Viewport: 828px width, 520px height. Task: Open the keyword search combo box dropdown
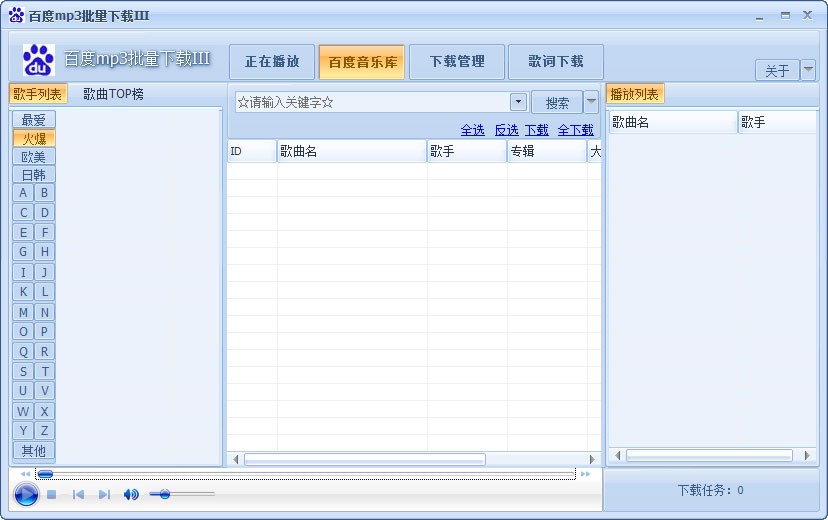[518, 102]
